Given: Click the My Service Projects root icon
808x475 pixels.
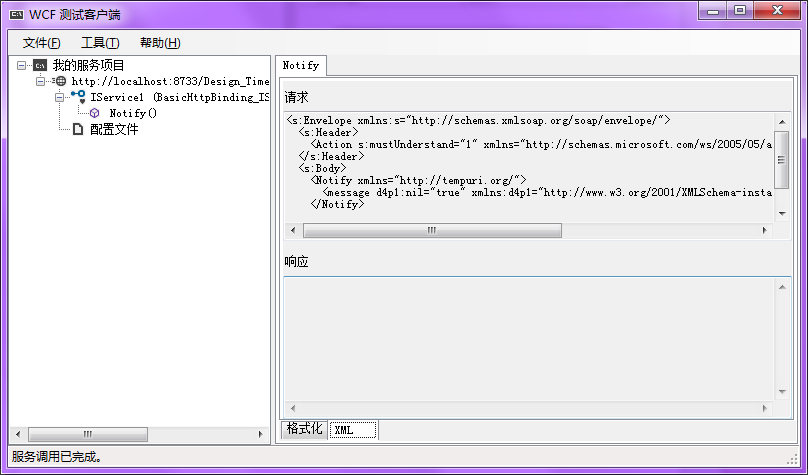Looking at the screenshot, I should 40,65.
